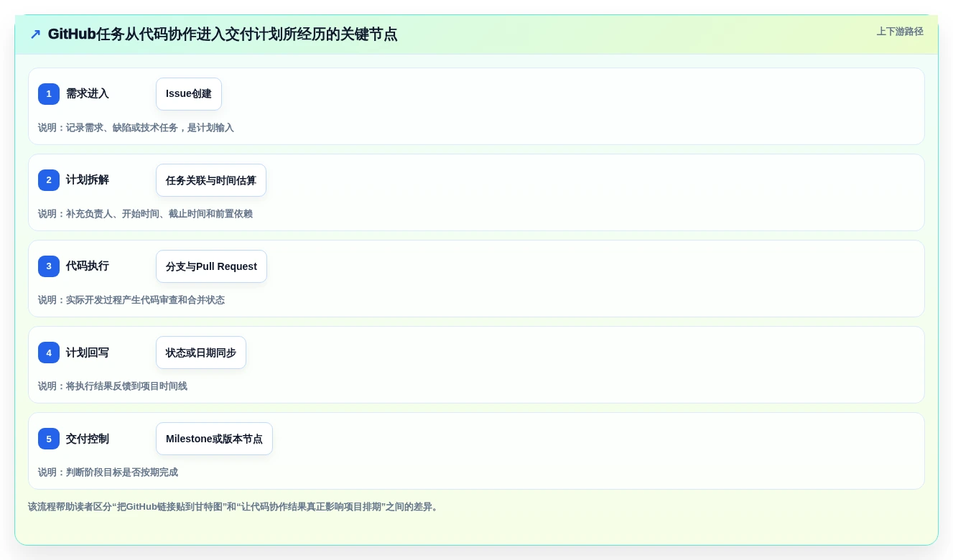Image resolution: width=953 pixels, height=560 pixels.
Task: Click the step 3 number badge
Action: pos(49,266)
